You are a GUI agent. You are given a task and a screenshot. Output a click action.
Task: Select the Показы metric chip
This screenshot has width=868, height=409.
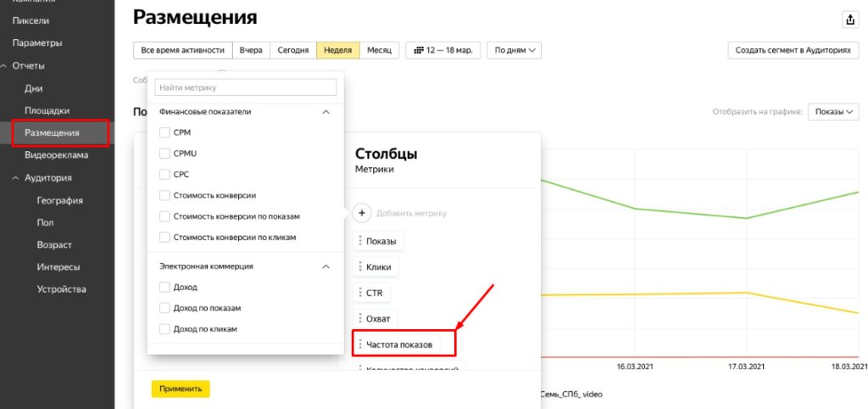tap(378, 242)
